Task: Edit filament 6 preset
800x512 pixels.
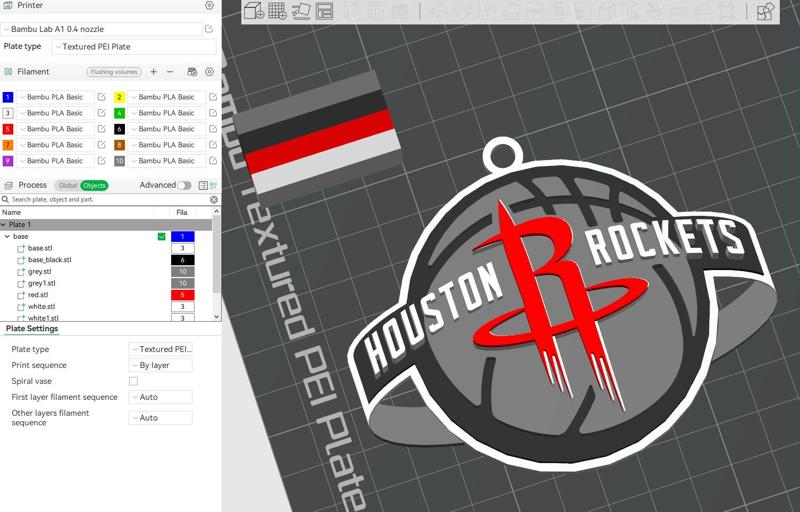Action: (213, 129)
